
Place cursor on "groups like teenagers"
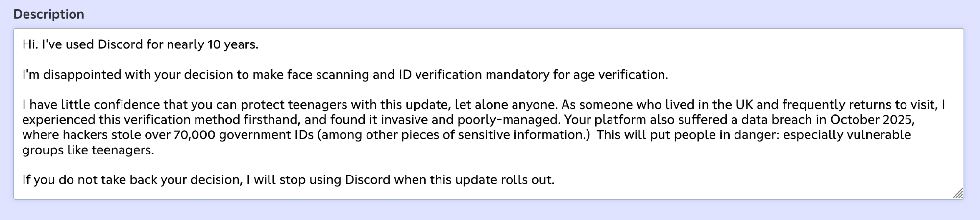pos(88,150)
